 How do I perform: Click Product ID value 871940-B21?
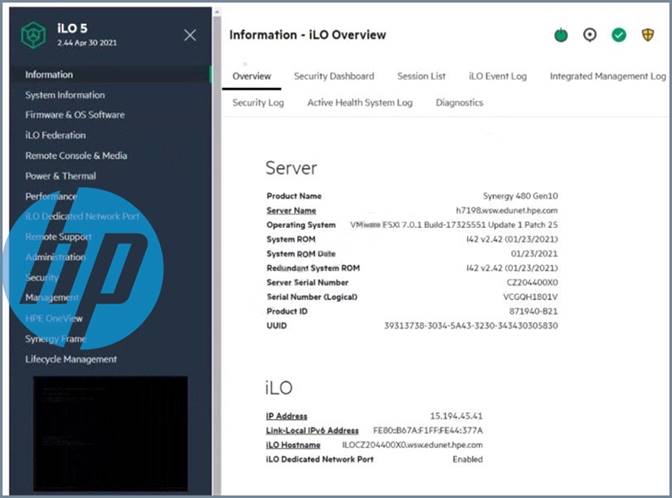pyautogui.click(x=534, y=311)
